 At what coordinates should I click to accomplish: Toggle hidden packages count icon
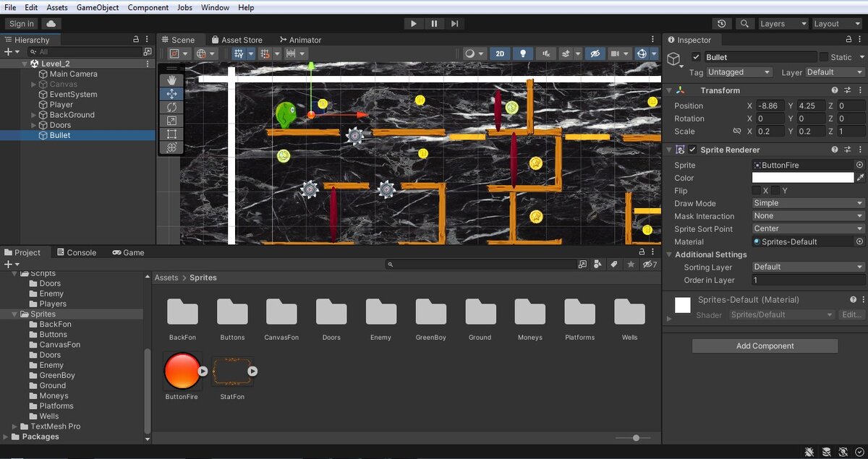click(650, 265)
